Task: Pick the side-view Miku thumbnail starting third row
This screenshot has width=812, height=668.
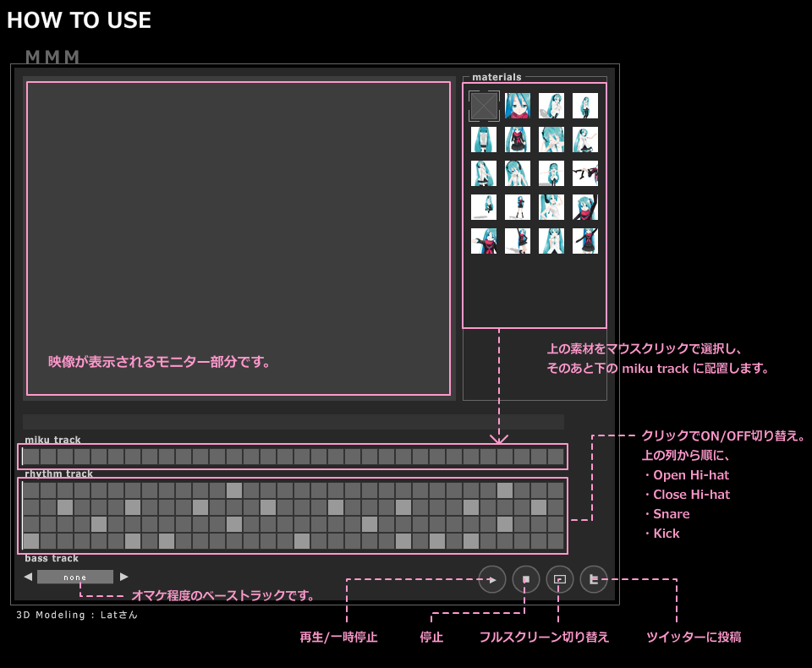Action: tap(484, 173)
